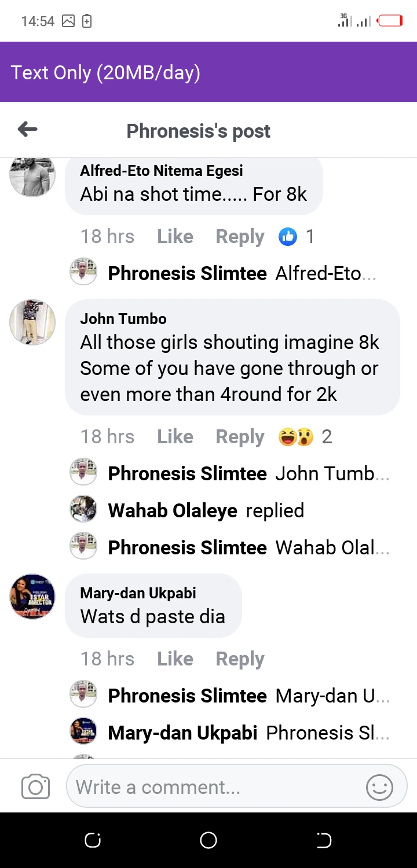Open John Tumbo's profile picture
Viewport: 417px width, 868px height.
pyautogui.click(x=32, y=322)
